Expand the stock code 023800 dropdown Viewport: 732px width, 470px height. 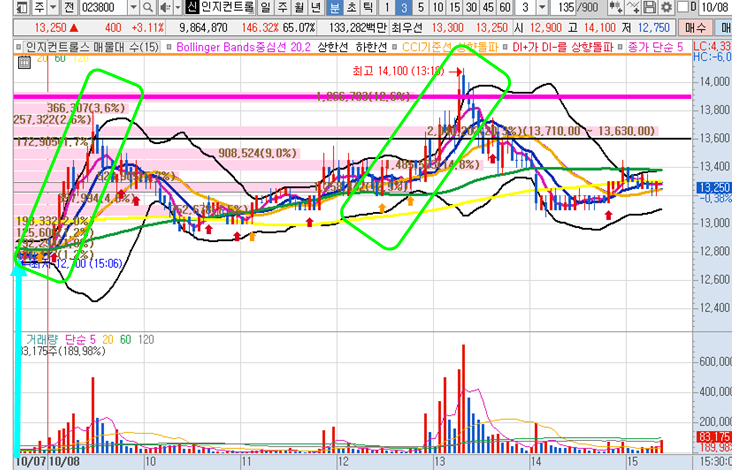134,7
